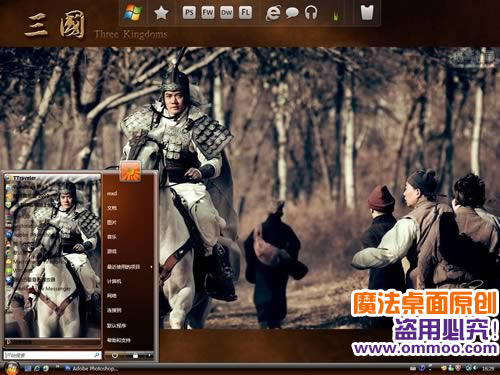Screen dimensions: 500x375
Task: Expand the shutdown options arrow
Action: click(149, 356)
